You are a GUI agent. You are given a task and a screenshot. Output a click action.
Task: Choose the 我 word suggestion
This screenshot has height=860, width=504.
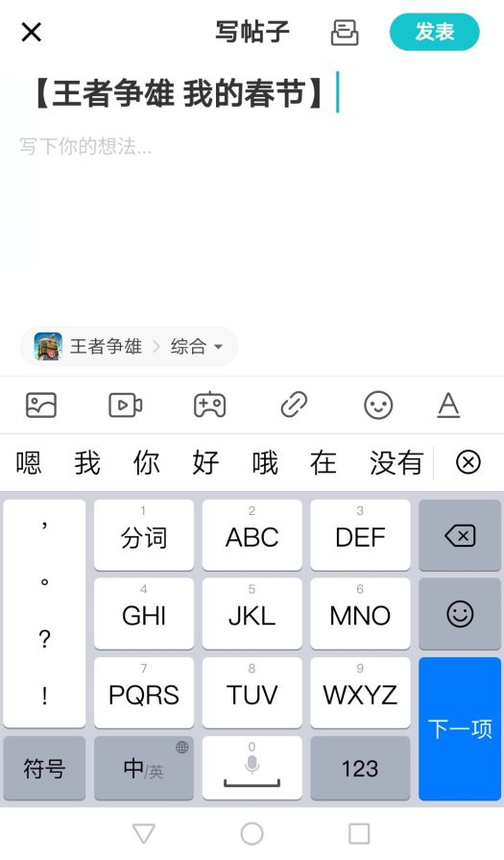87,462
